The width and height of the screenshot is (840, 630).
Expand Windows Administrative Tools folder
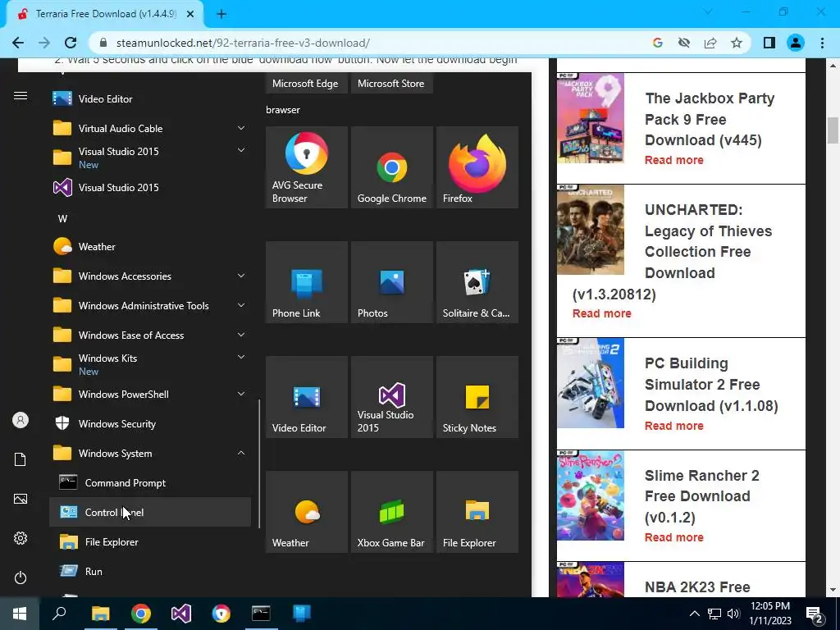click(x=150, y=306)
